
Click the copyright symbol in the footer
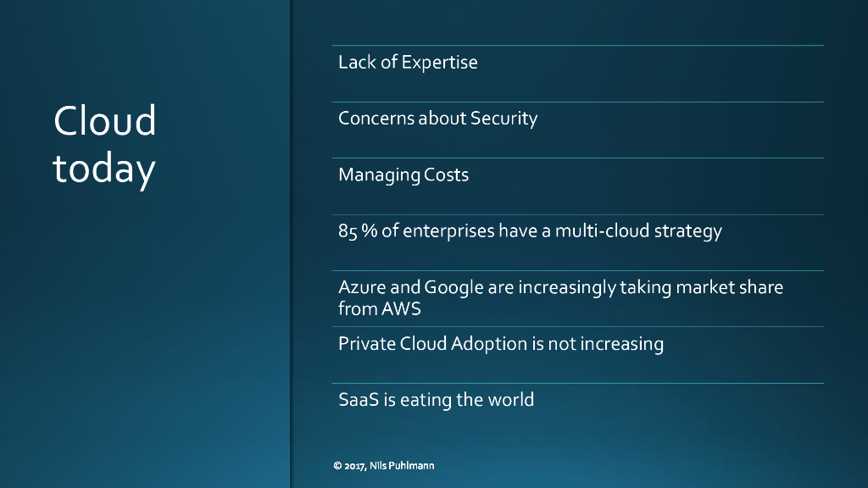(x=337, y=466)
